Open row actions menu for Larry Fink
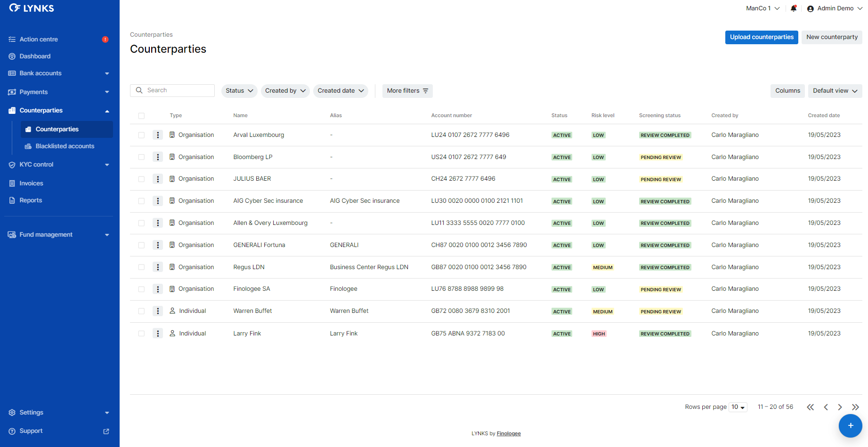The image size is (868, 447). pyautogui.click(x=158, y=334)
